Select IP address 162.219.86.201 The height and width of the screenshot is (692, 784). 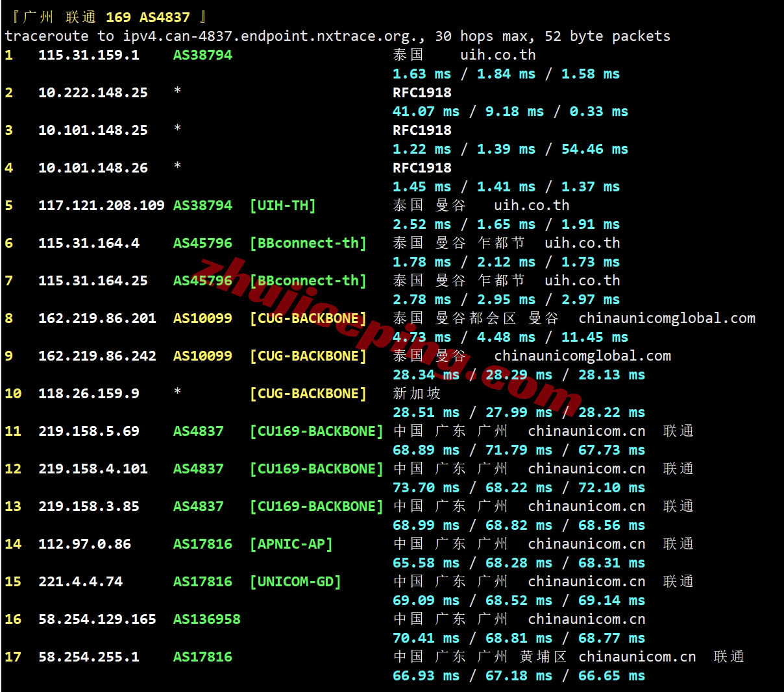pos(97,318)
